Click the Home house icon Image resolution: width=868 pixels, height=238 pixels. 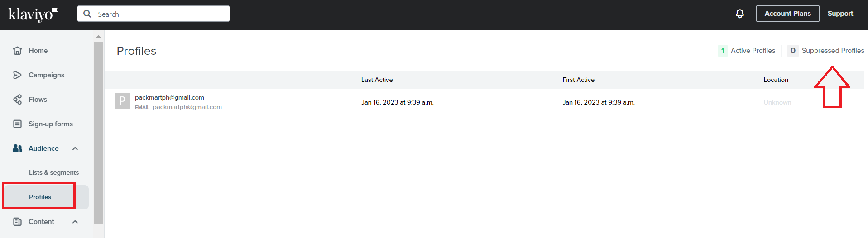pyautogui.click(x=17, y=51)
